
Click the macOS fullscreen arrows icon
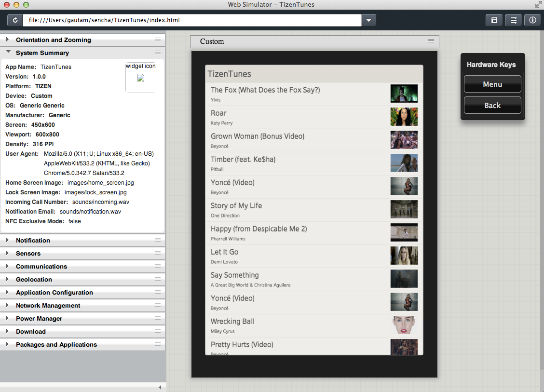pyautogui.click(x=538, y=4)
